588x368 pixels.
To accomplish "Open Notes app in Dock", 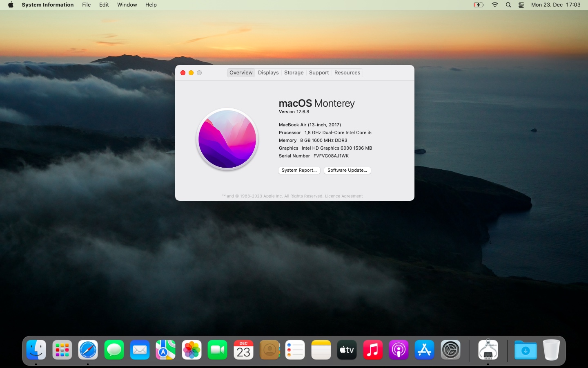I will 321,350.
